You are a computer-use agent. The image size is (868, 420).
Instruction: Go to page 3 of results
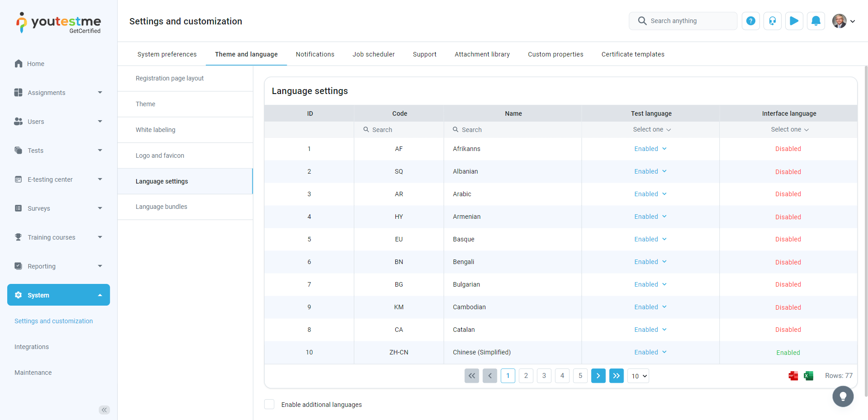544,376
